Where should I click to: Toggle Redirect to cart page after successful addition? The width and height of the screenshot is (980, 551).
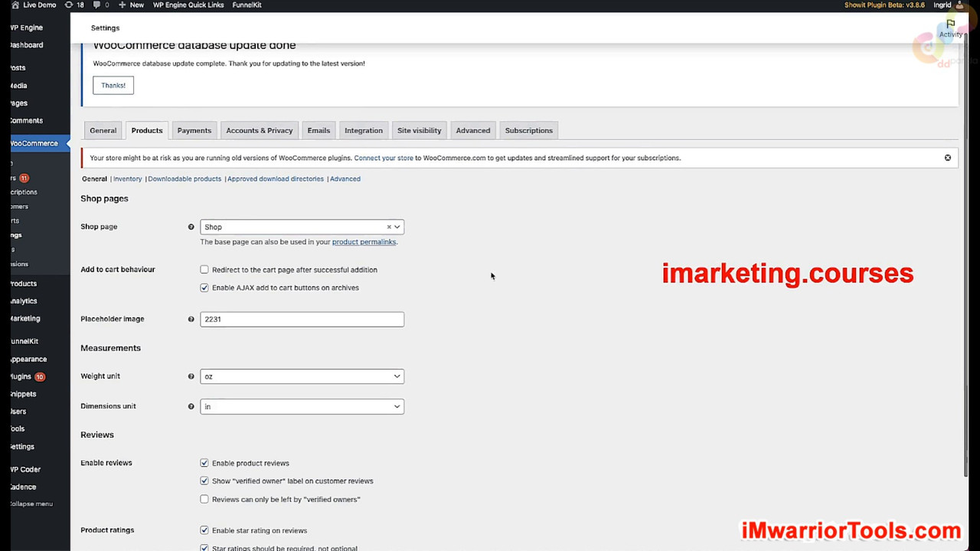coord(204,269)
